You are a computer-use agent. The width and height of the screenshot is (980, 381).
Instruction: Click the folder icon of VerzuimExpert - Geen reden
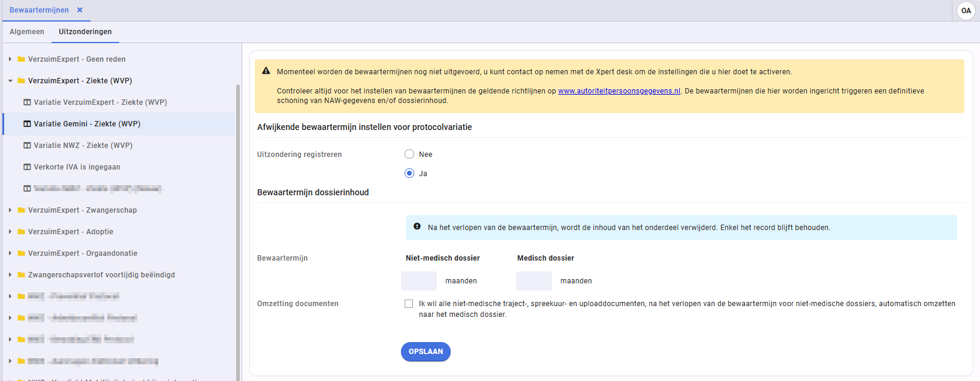click(22, 59)
